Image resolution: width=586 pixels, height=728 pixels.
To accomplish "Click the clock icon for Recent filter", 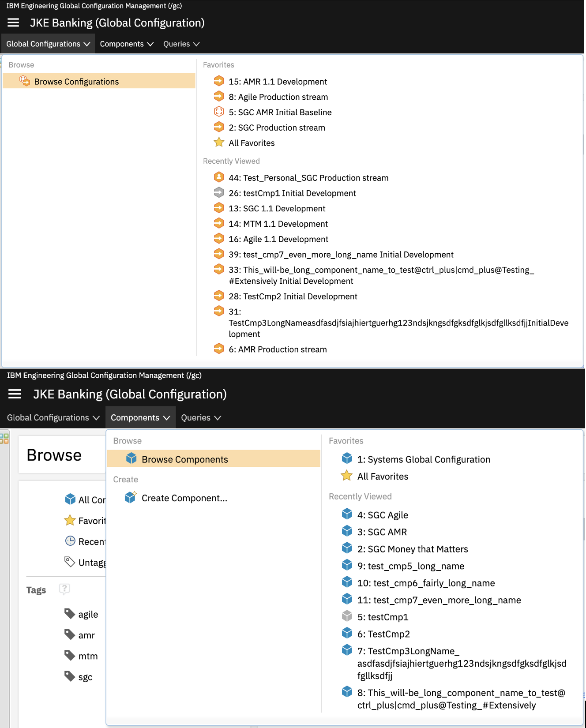I will click(x=70, y=541).
